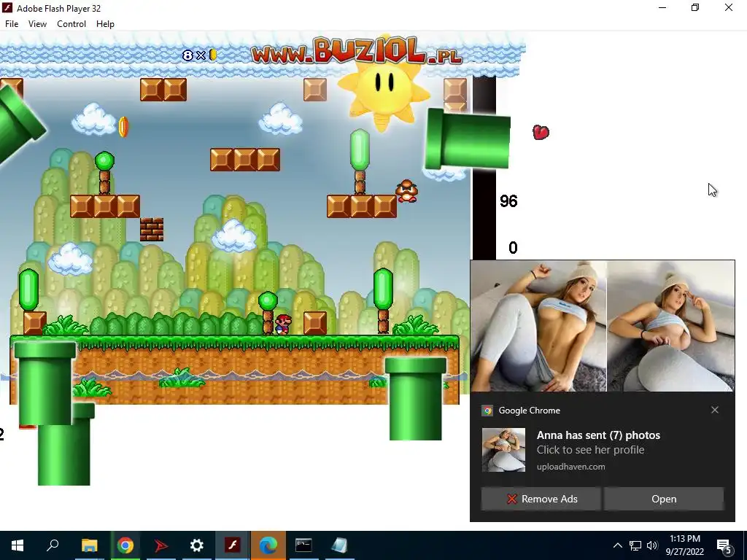Screen dimensions: 747x560
Task: Click the floating gold coin
Action: point(123,127)
